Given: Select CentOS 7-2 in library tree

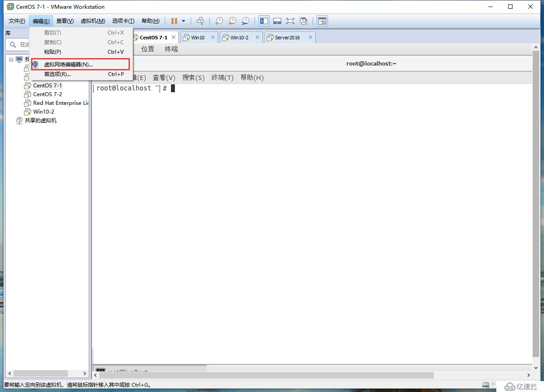Looking at the screenshot, I should 48,94.
